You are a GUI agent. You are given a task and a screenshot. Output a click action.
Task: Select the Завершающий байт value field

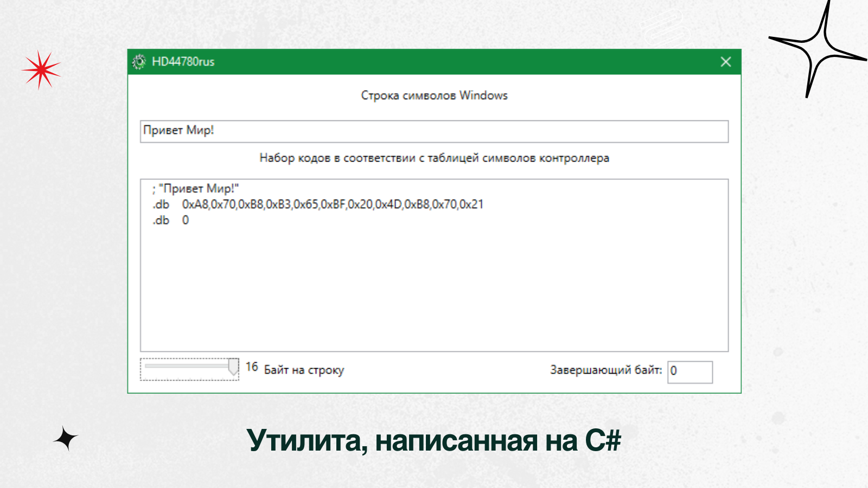click(x=690, y=371)
